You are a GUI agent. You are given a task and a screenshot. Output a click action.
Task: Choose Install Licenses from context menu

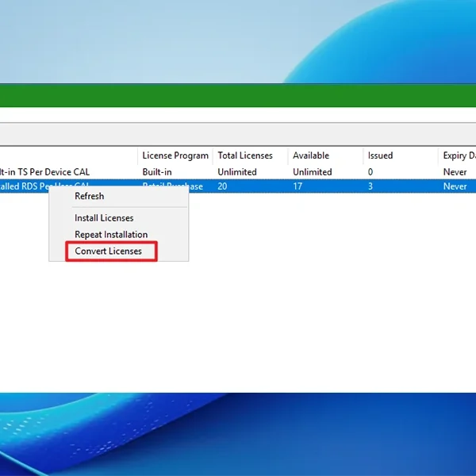click(x=104, y=218)
